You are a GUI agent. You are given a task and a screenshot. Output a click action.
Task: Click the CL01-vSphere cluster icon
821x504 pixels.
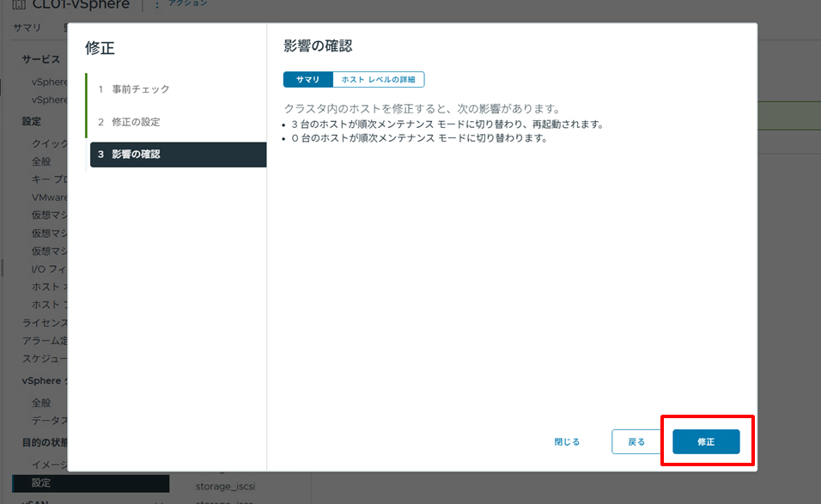pyautogui.click(x=21, y=3)
